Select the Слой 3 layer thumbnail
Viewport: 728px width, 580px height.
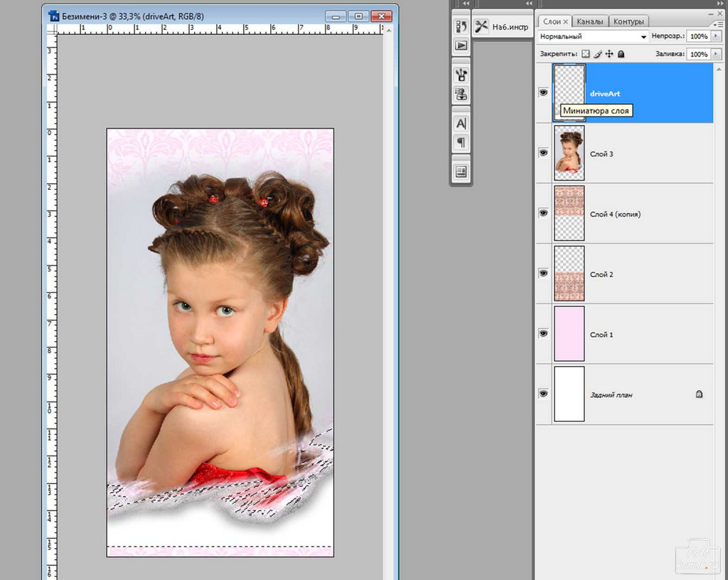pyautogui.click(x=569, y=153)
